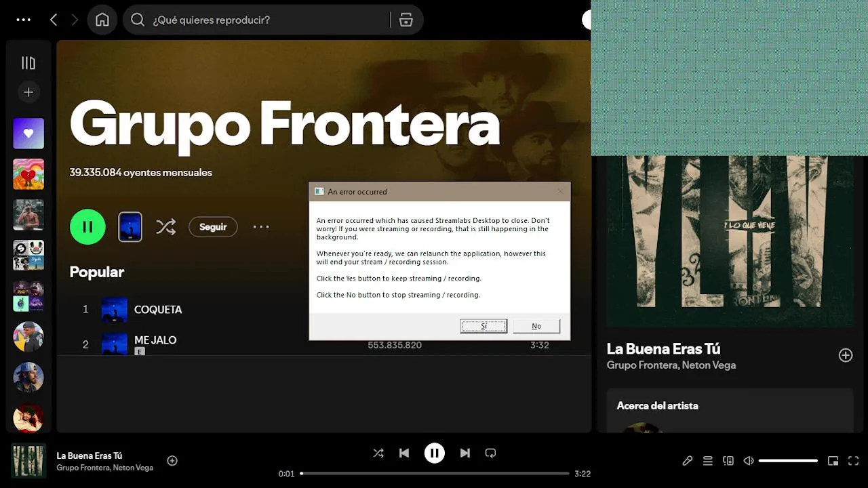Open the artist pick album thumbnail
Screen dimensions: 868x488
coord(130,227)
